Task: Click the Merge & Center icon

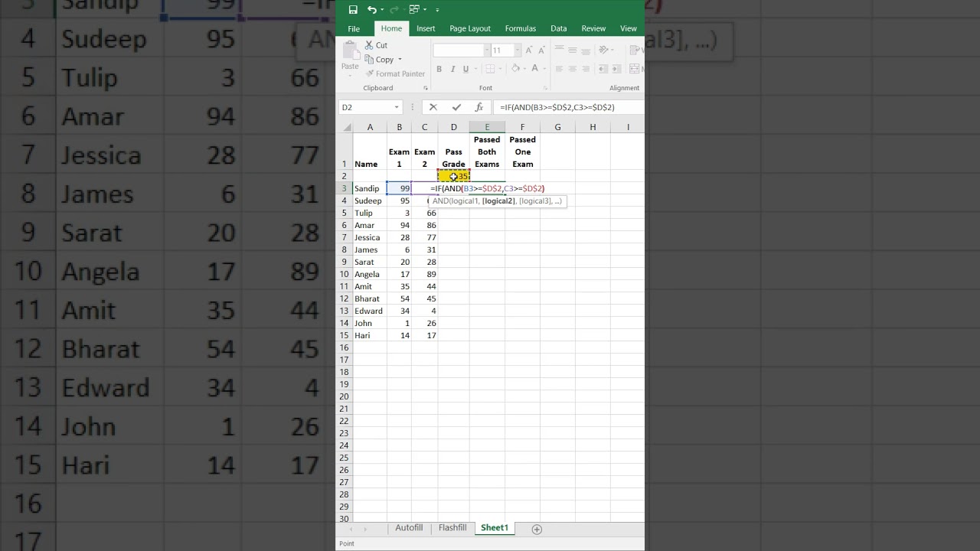Action: coord(635,69)
